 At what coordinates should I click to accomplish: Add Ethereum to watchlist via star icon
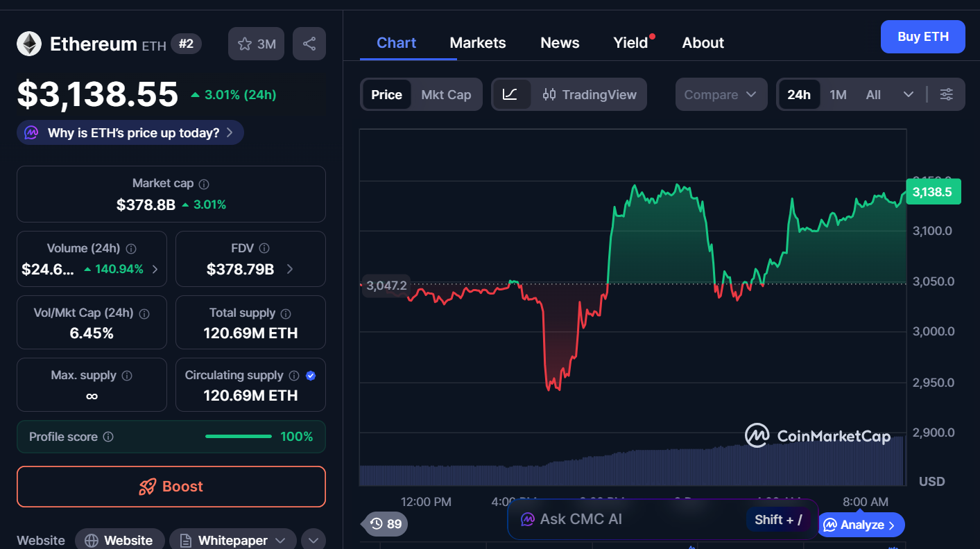coord(244,44)
